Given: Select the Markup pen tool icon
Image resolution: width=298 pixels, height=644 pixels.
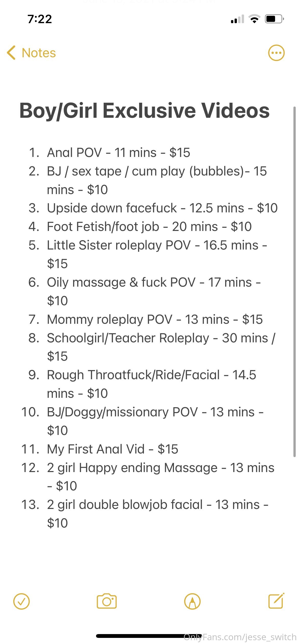Looking at the screenshot, I should (192, 602).
